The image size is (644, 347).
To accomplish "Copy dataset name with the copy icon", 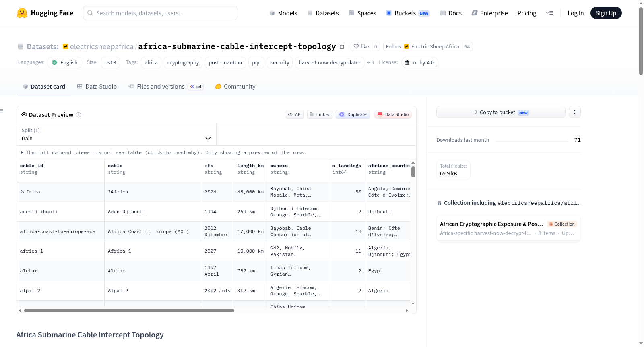I will coord(341,46).
